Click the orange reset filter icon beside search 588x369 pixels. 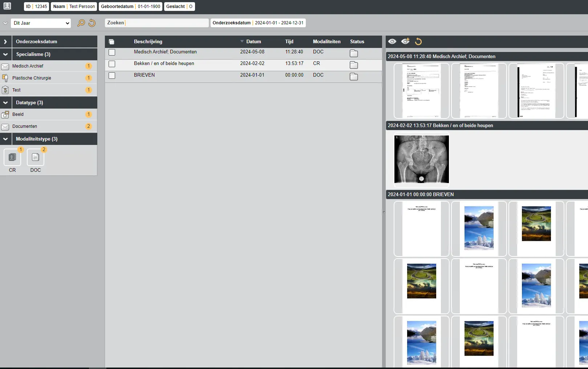click(x=92, y=23)
